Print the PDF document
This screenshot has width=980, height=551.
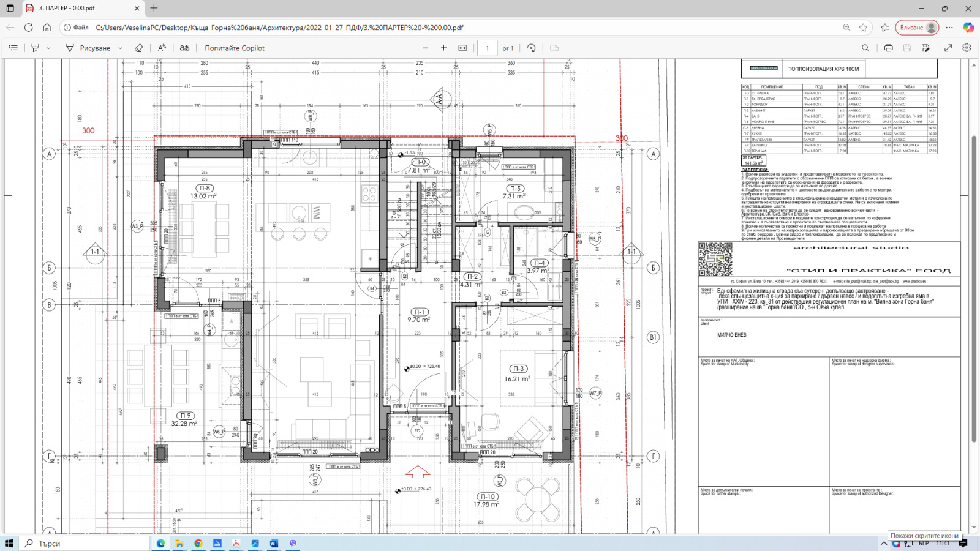[x=888, y=48]
